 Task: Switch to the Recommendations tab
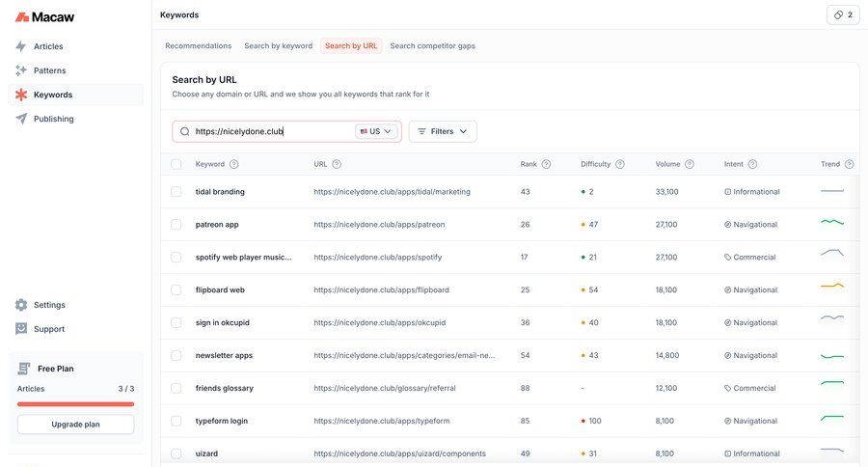(x=198, y=46)
